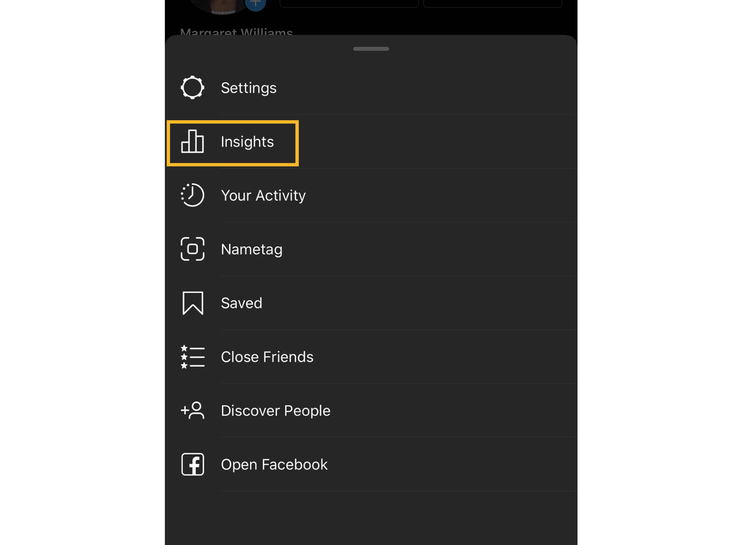Screen dimensions: 756x545
Task: Tap the Facebook logo icon
Action: click(192, 464)
